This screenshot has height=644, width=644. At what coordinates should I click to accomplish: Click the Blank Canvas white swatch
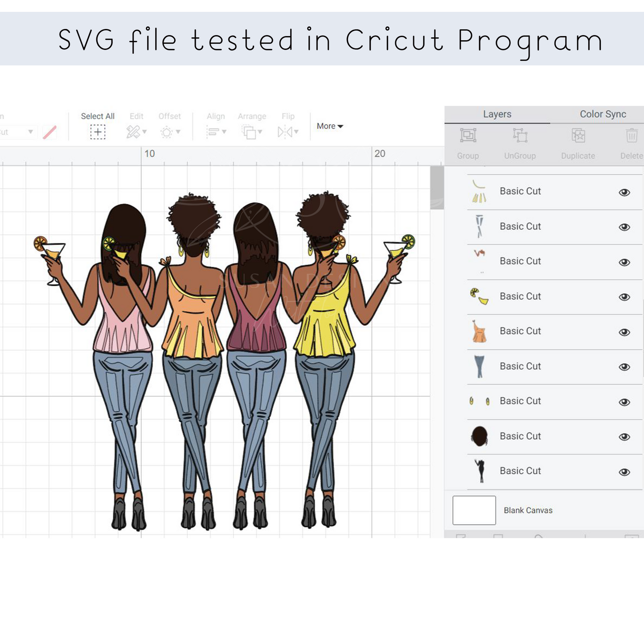(x=474, y=510)
